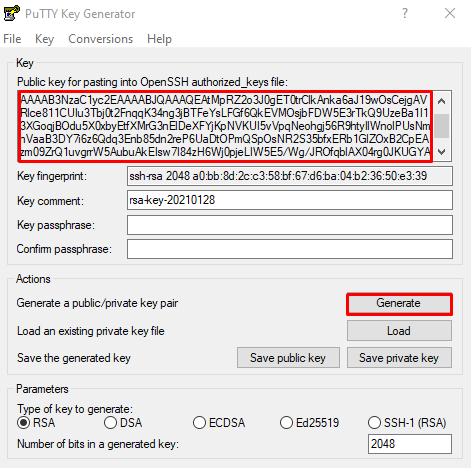Focus the Confirm passphrase field

pyautogui.click(x=290, y=249)
